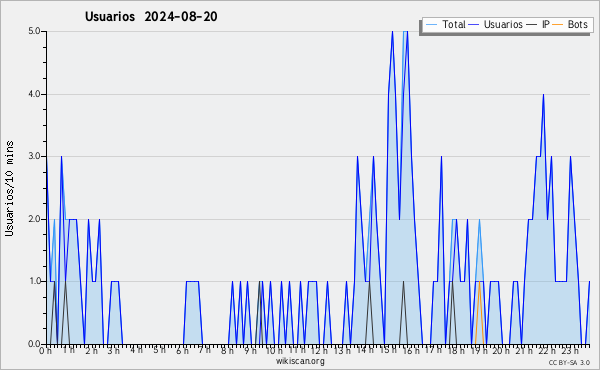Click the light blue Total legend line

point(431,25)
